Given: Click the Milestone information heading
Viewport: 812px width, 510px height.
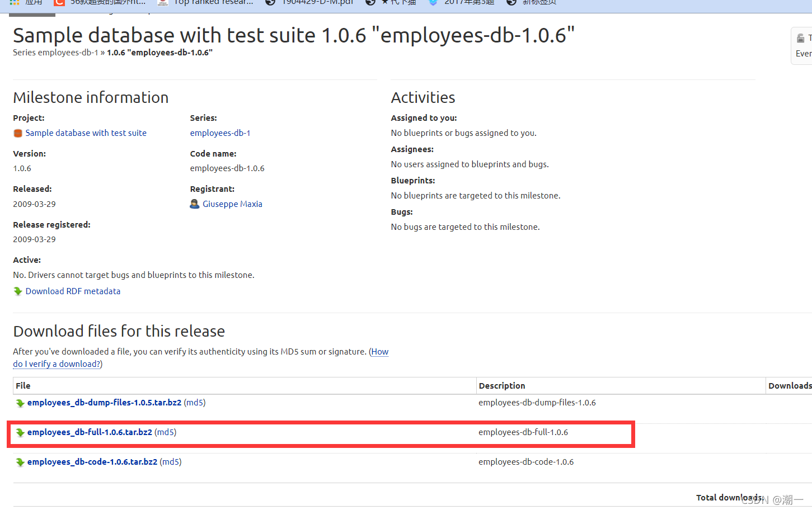Looking at the screenshot, I should (x=91, y=97).
